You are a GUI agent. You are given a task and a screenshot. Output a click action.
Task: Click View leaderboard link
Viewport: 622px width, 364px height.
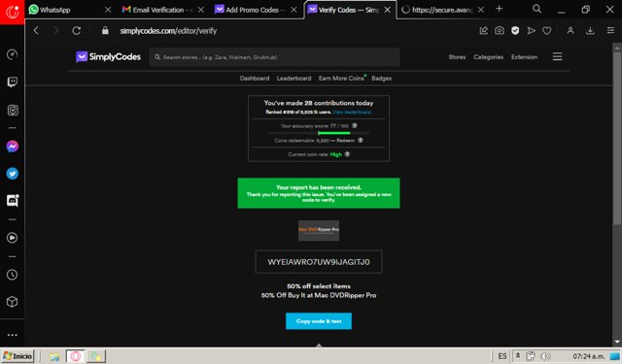tap(352, 112)
